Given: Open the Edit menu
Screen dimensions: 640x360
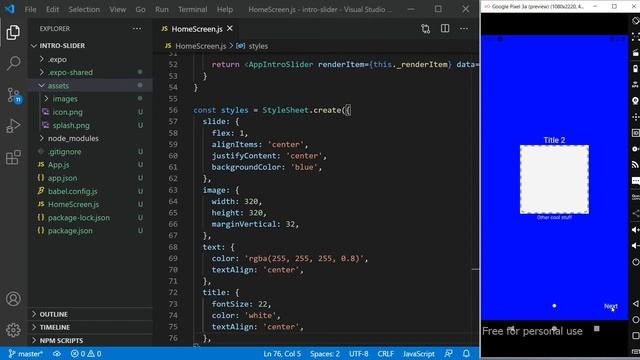Looking at the screenshot, I should pyautogui.click(x=52, y=9).
